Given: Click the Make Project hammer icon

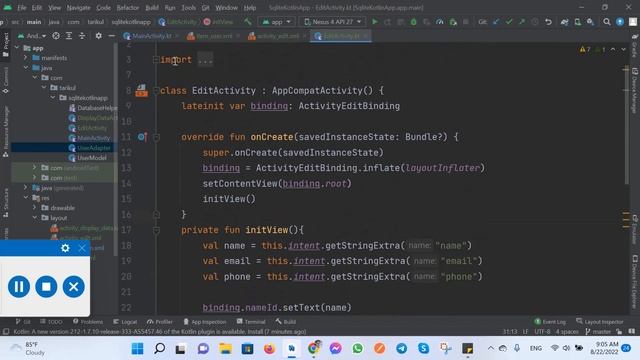Looking at the screenshot, I should tap(247, 22).
